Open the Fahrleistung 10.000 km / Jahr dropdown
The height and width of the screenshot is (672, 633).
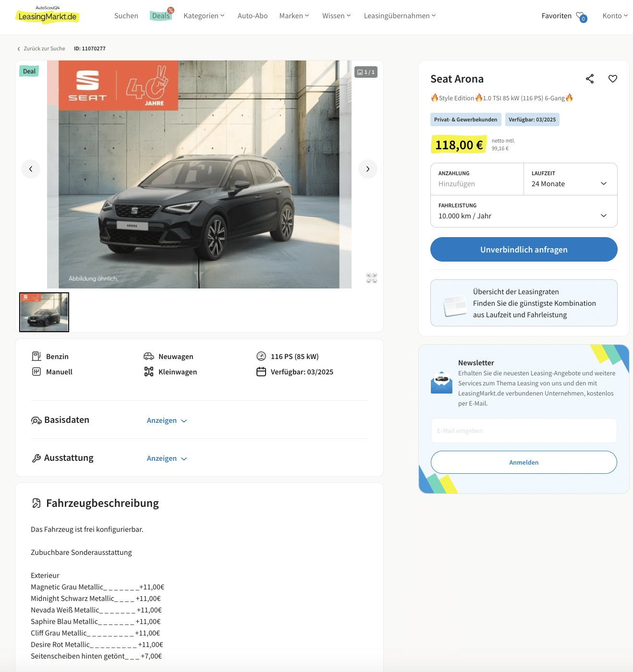point(524,211)
